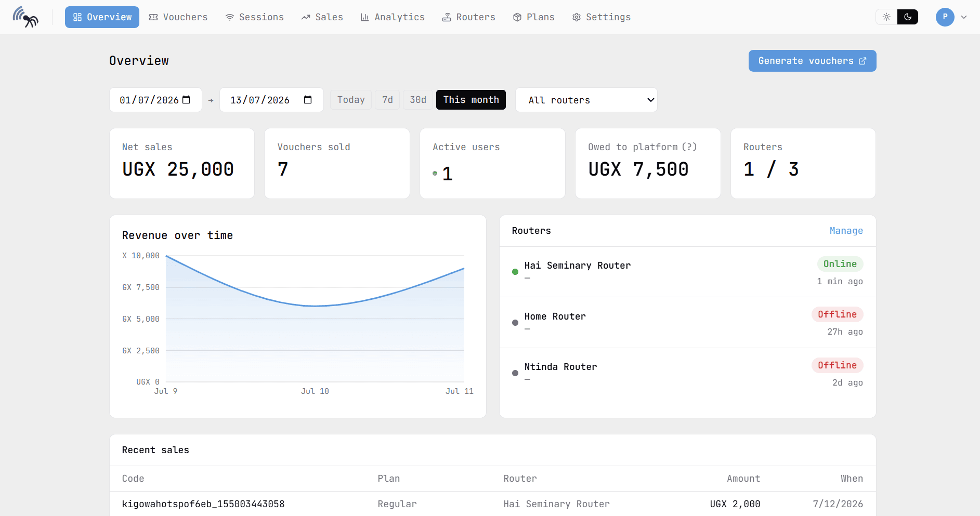
Task: Click the 7/12/2026 date cell
Action: [x=838, y=504]
